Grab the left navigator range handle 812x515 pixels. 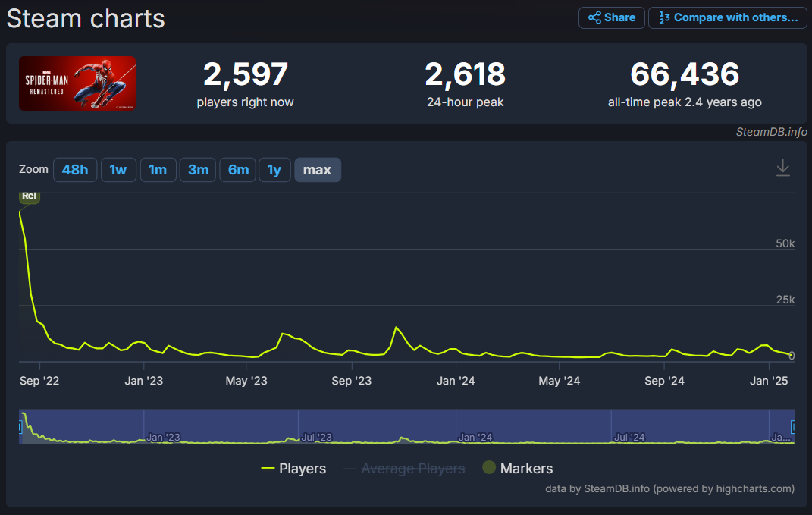point(20,427)
